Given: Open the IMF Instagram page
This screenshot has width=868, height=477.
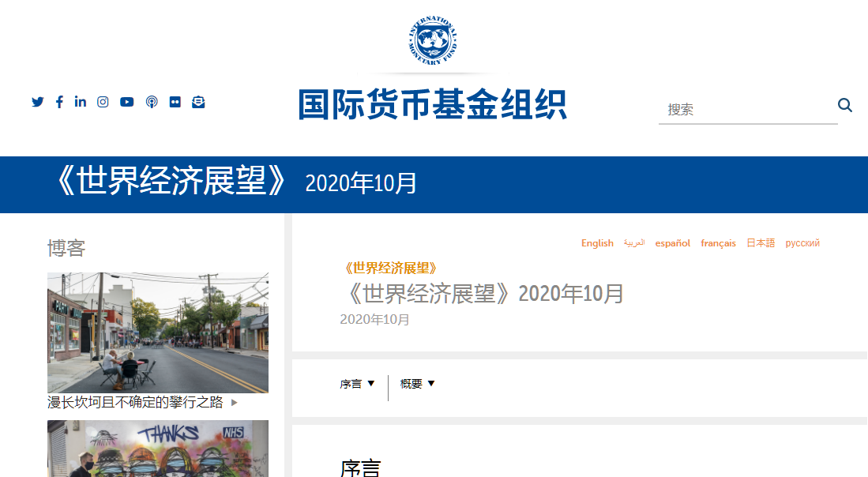Looking at the screenshot, I should point(103,102).
